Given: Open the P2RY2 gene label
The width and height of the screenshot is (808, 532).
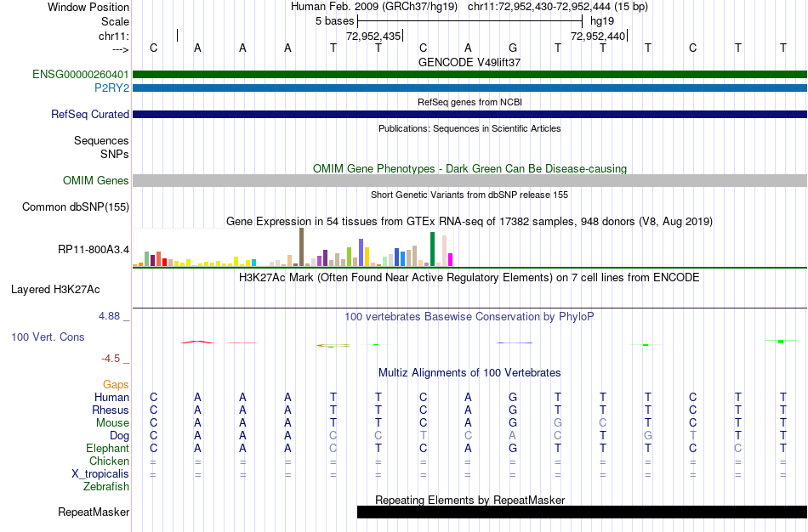Looking at the screenshot, I should click(x=111, y=88).
